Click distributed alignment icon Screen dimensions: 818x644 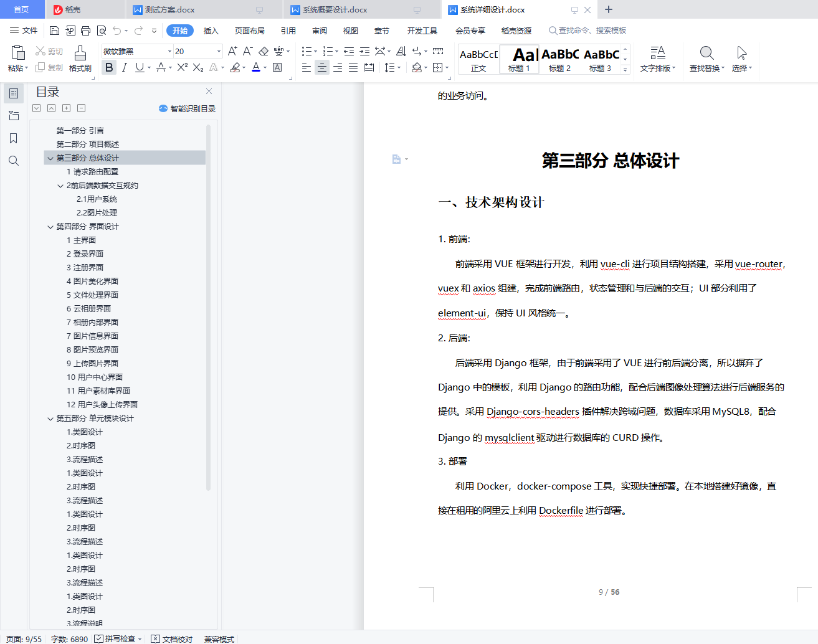tap(369, 67)
